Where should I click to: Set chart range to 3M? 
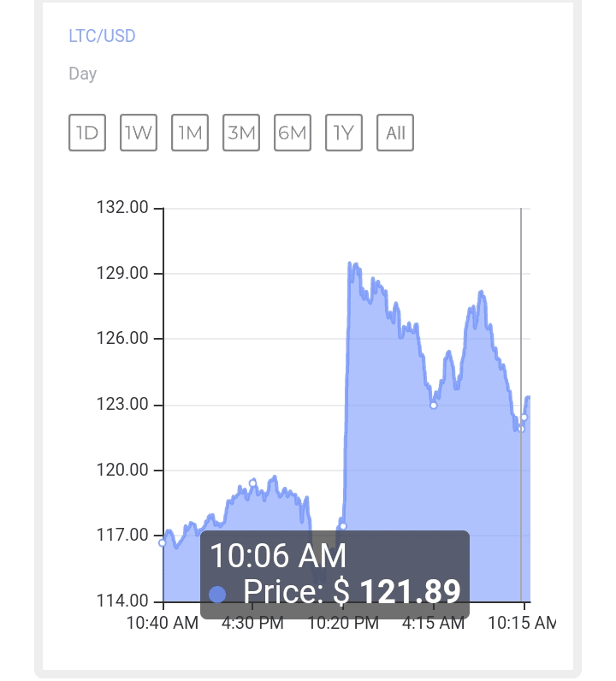pos(241,133)
